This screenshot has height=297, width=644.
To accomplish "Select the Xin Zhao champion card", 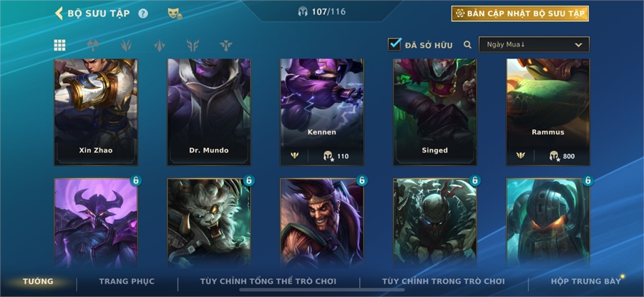I will tap(96, 112).
